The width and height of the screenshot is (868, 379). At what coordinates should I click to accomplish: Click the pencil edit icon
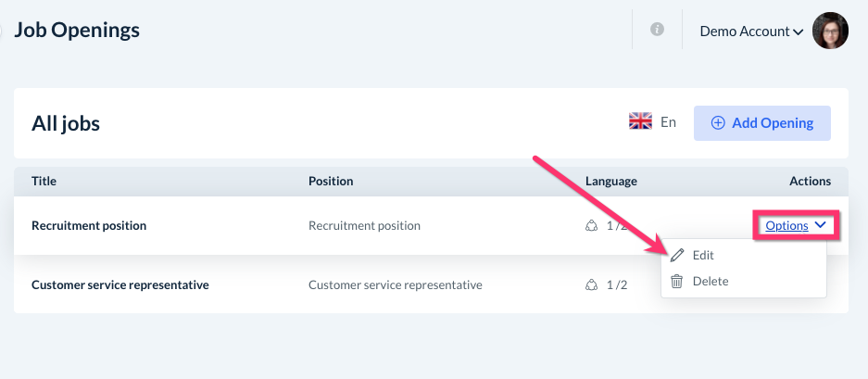click(x=677, y=255)
